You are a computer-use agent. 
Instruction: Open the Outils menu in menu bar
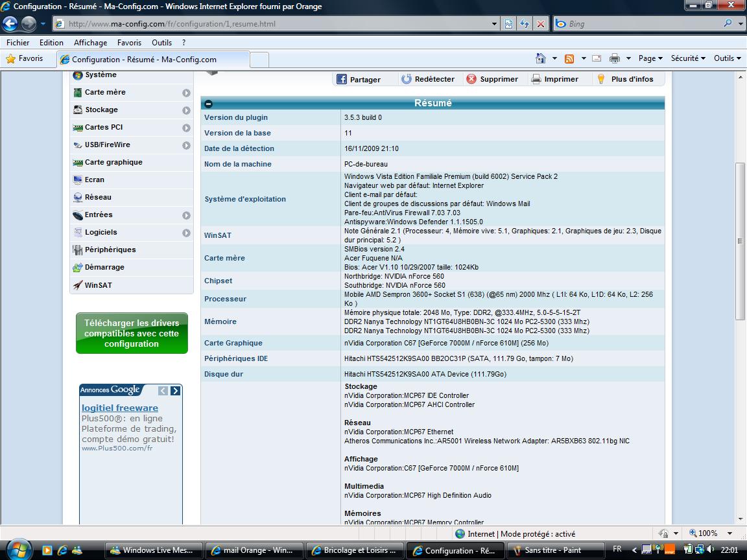click(x=161, y=42)
